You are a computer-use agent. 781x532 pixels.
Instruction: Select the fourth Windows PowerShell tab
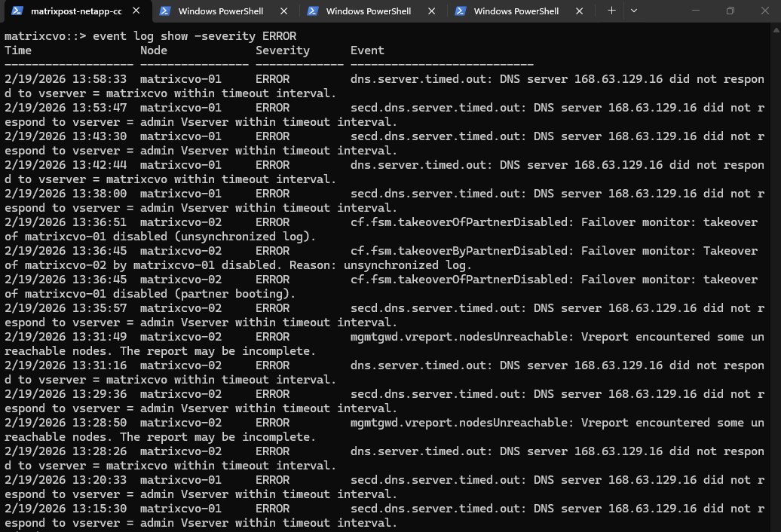coord(516,11)
